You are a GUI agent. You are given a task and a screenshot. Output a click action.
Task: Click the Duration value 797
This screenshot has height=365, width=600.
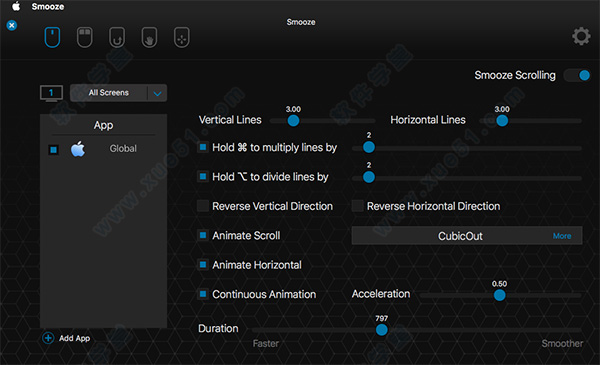pyautogui.click(x=382, y=318)
